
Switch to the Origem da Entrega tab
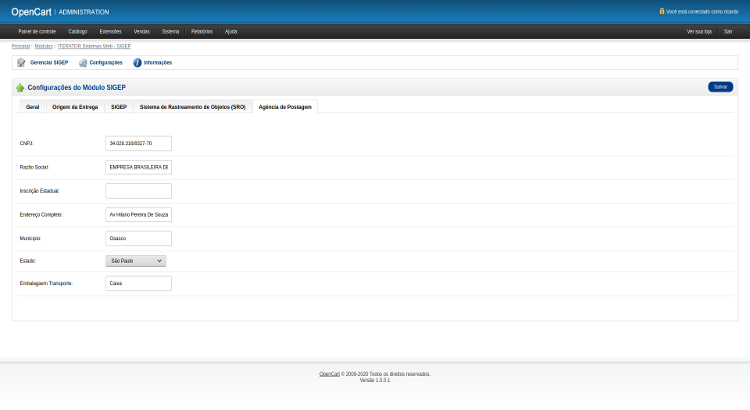click(75, 107)
